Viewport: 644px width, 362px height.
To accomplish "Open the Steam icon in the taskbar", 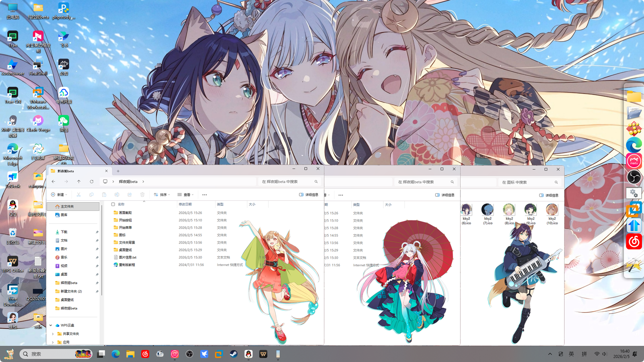I will pos(234,354).
